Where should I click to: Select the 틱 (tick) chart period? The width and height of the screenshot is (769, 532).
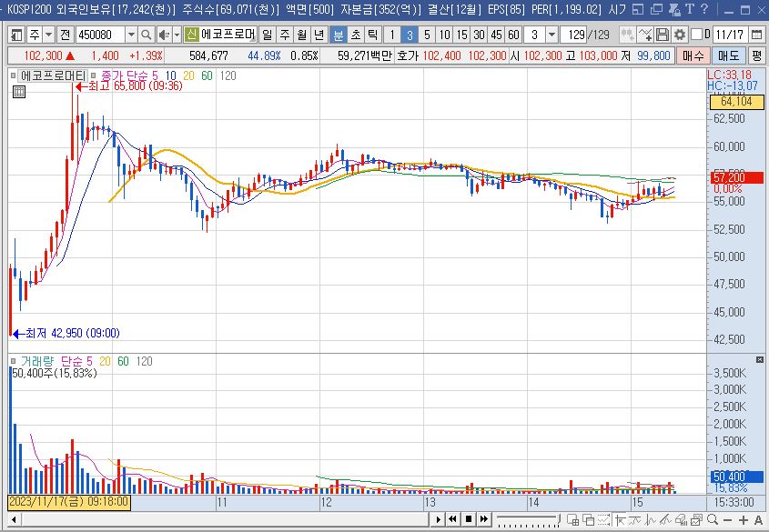[372, 35]
